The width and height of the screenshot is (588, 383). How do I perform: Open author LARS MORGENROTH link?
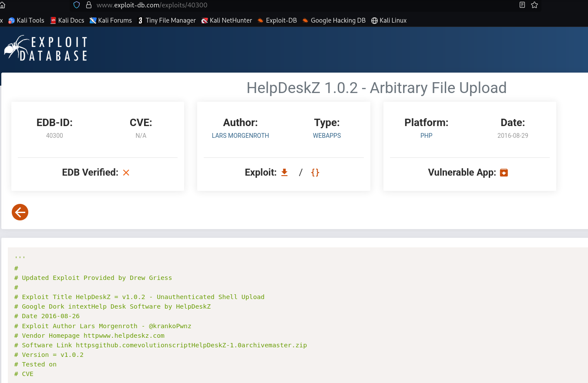(x=240, y=136)
